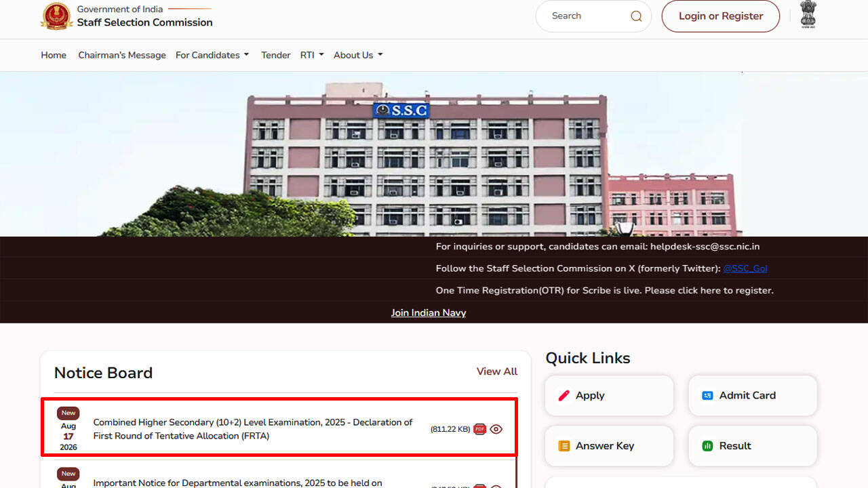Screen dimensions: 868x488
Task: Open the @SSC_GoI Twitter link
Action: coord(745,268)
